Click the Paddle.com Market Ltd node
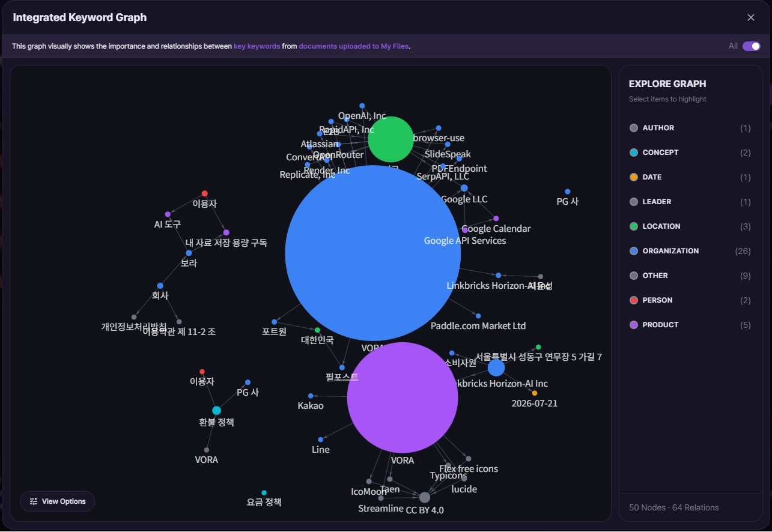The image size is (772, 532). (x=478, y=316)
